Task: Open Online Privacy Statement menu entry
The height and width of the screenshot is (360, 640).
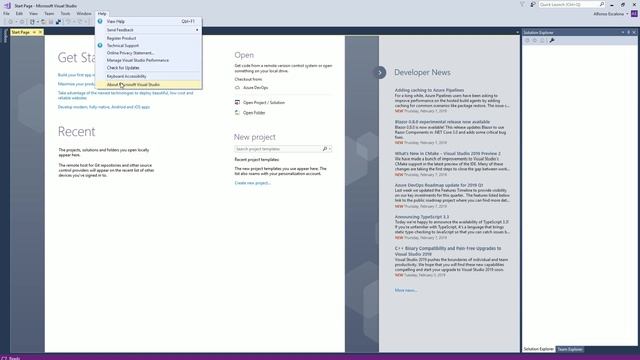Action: coord(149,53)
